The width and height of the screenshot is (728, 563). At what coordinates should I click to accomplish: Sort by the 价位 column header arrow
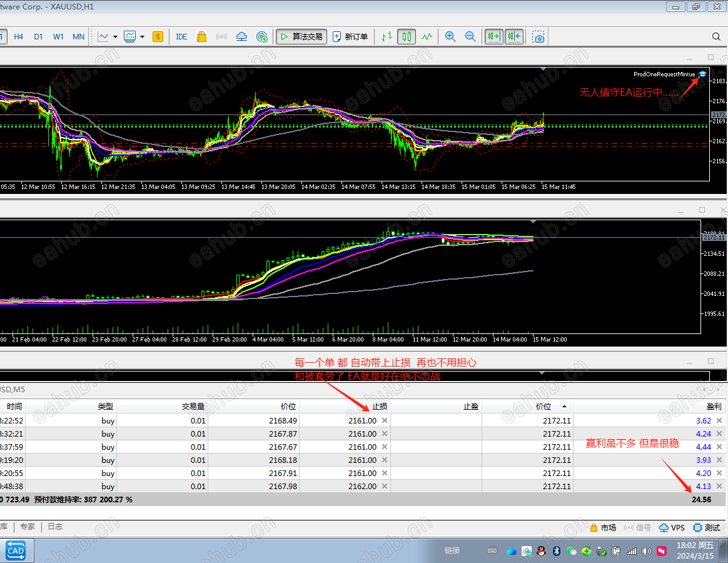point(565,407)
